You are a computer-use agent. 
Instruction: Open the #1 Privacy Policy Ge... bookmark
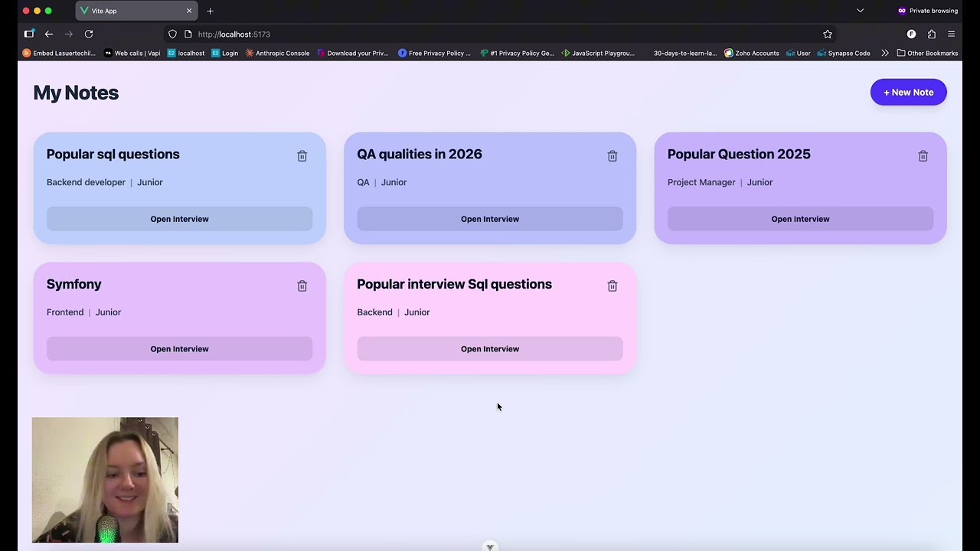click(x=517, y=54)
